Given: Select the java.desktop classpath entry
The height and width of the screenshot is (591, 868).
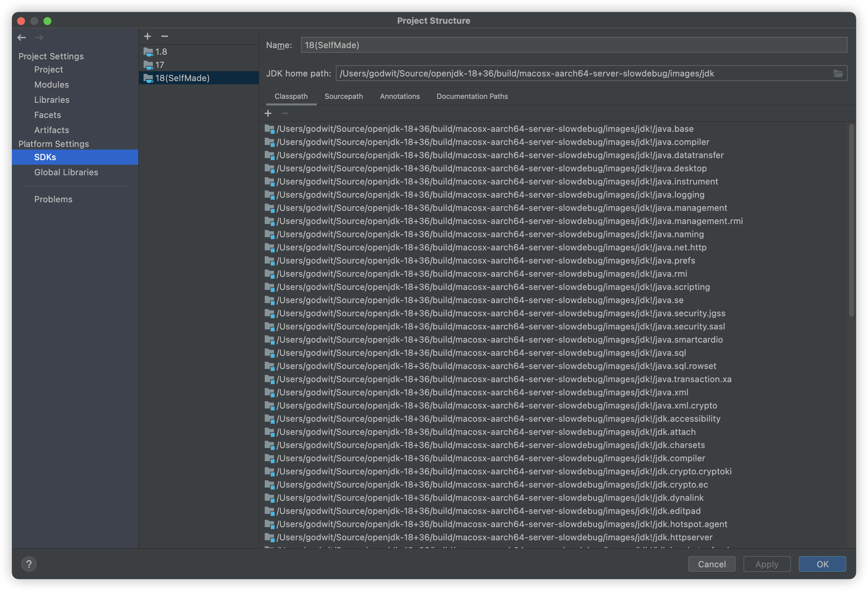Looking at the screenshot, I should (x=491, y=168).
